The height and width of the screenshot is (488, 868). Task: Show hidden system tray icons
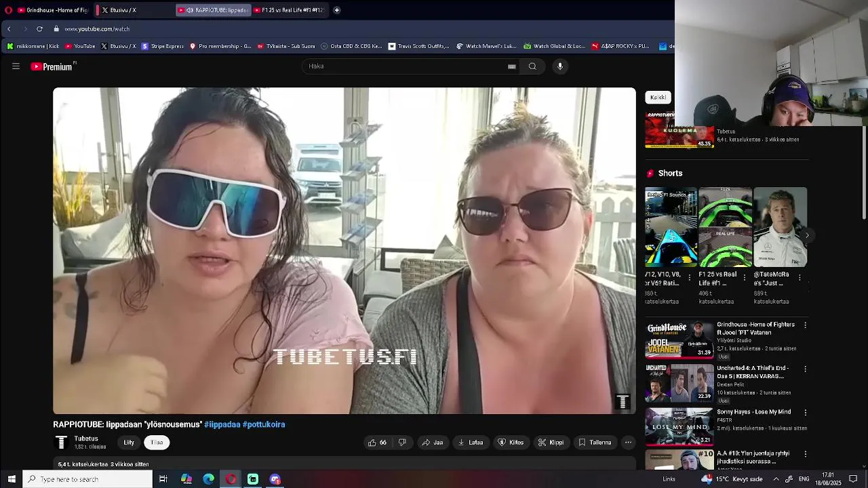(x=776, y=479)
